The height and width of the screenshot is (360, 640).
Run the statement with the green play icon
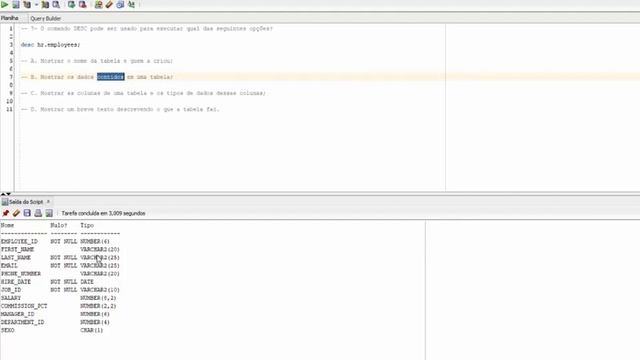pos(4,4)
